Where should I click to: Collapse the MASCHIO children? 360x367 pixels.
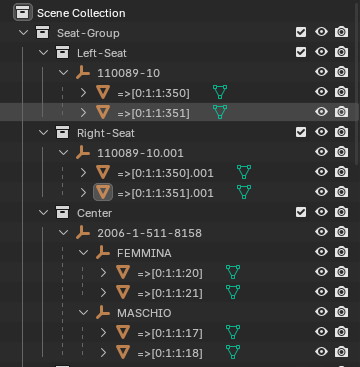83,313
